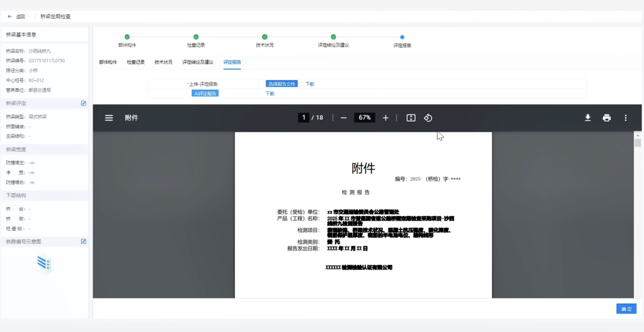The image size is (644, 332).
Task: Open the PDF viewer more actions menu
Action: point(626,118)
